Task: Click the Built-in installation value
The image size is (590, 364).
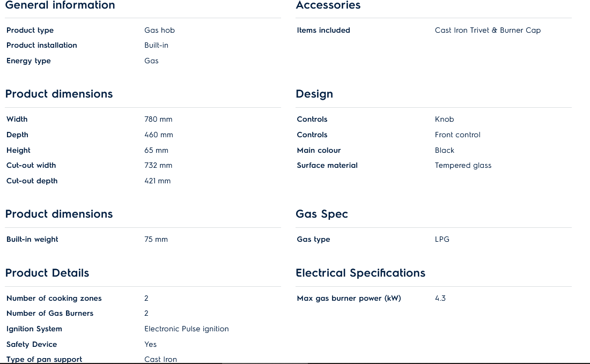Action: pyautogui.click(x=156, y=46)
